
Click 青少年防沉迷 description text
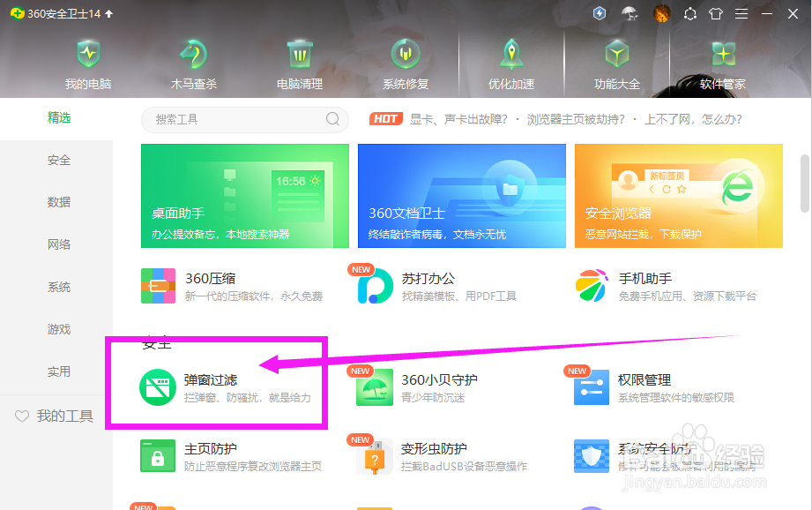433,398
